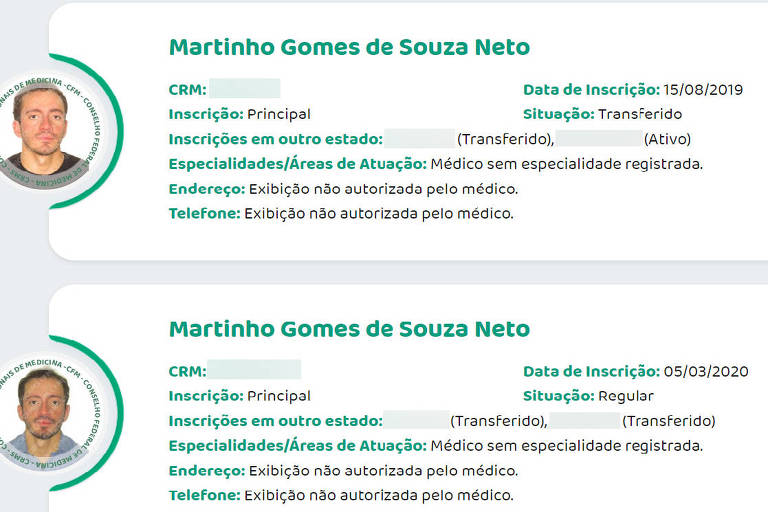Click the second card's Telefone label
This screenshot has width=768, height=512.
(204, 495)
